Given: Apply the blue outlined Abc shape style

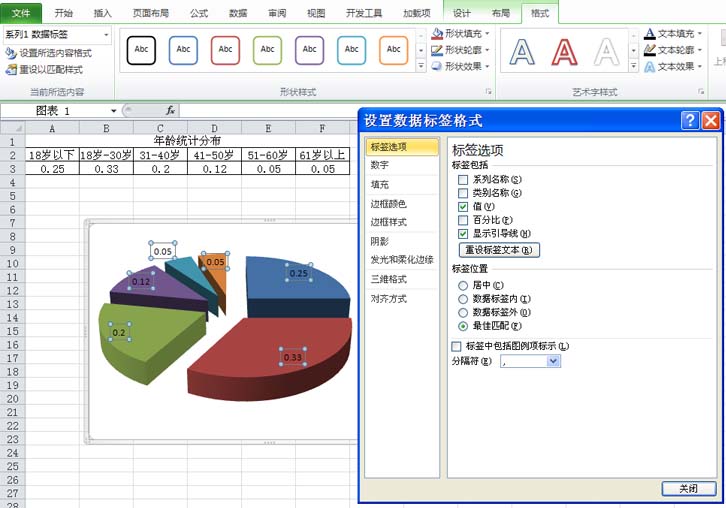Looking at the screenshot, I should click(183, 50).
